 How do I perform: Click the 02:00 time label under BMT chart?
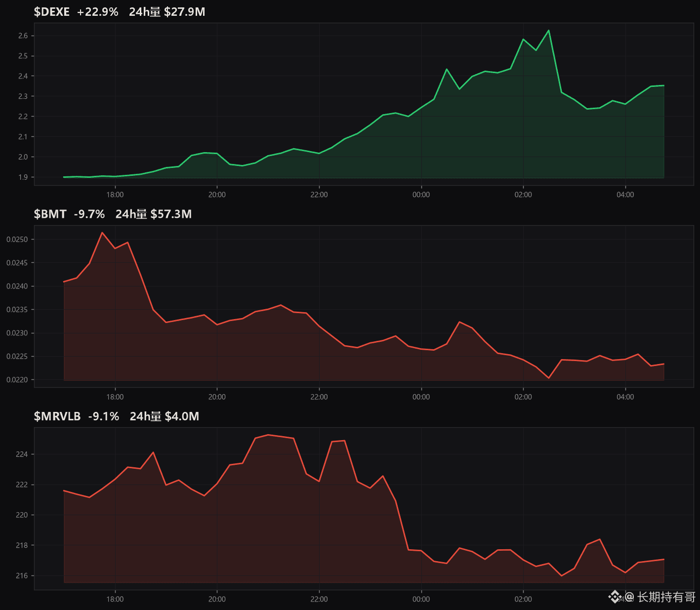tap(523, 397)
